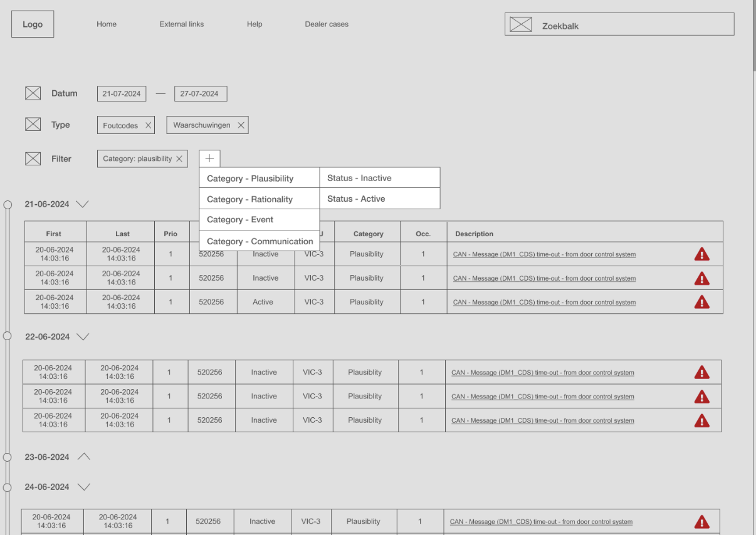Viewport: 756px width, 535px height.
Task: Open the Dealer cases page
Action: click(x=327, y=24)
